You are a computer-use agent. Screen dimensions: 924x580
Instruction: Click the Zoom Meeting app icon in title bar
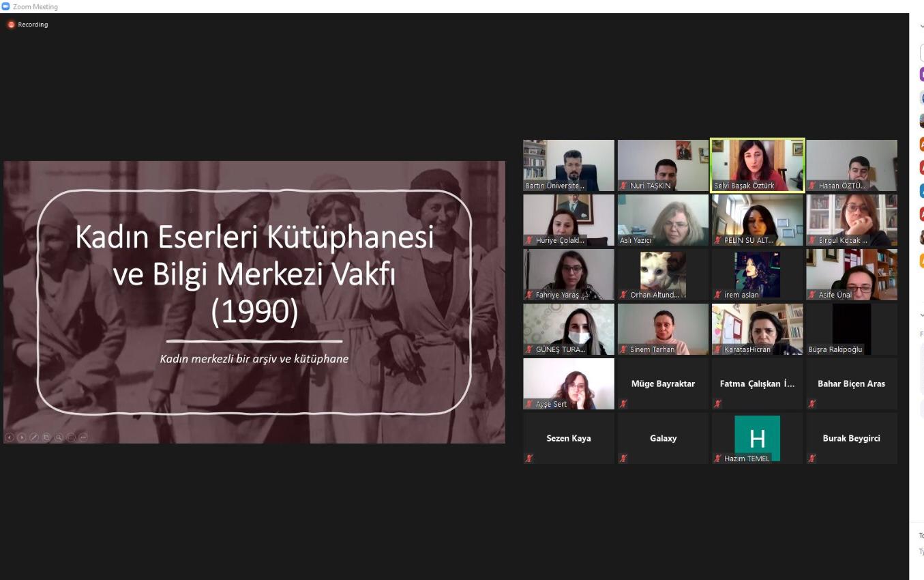click(x=5, y=6)
